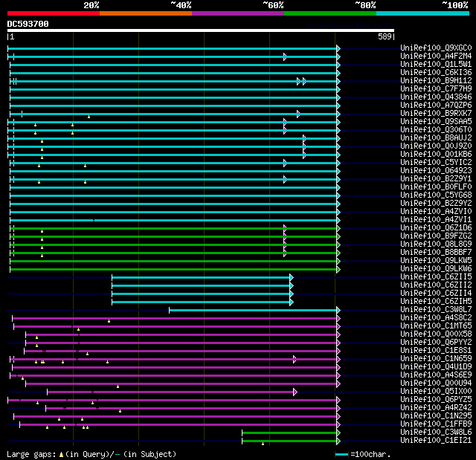
Task: Select the UniRef100_Q00U94 entry
Action: click(x=436, y=383)
